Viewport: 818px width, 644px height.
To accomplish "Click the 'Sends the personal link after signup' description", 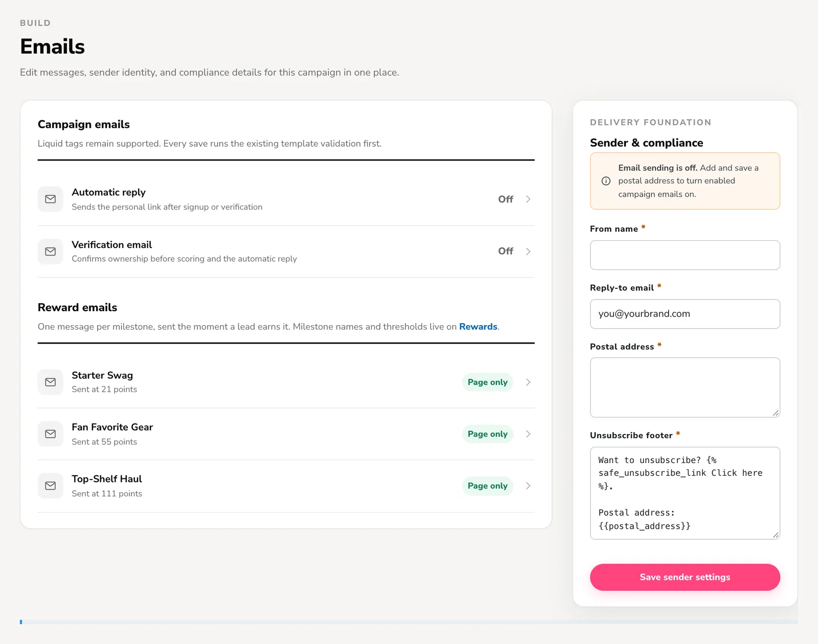I will (x=167, y=207).
